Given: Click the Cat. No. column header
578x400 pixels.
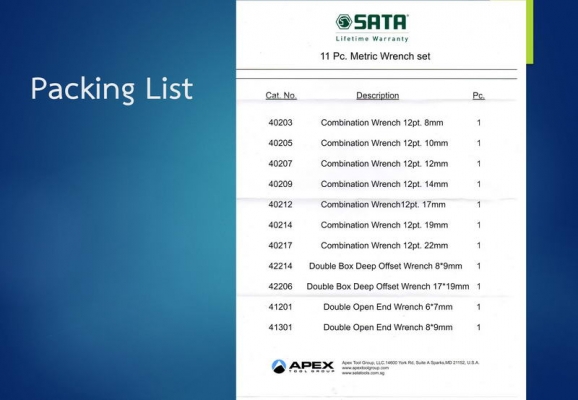Looking at the screenshot, I should [281, 95].
